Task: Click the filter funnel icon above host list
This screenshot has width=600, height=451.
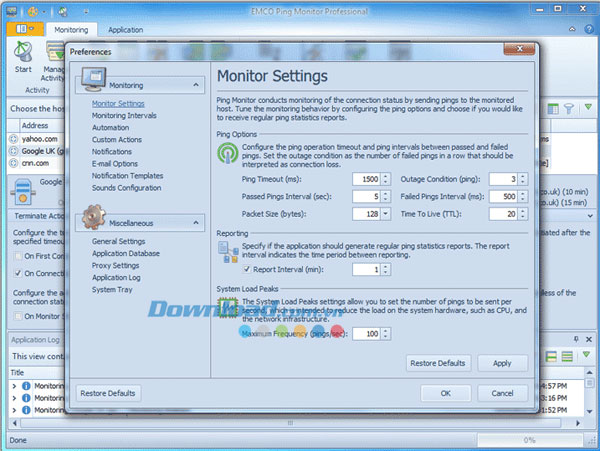Action: click(x=568, y=107)
